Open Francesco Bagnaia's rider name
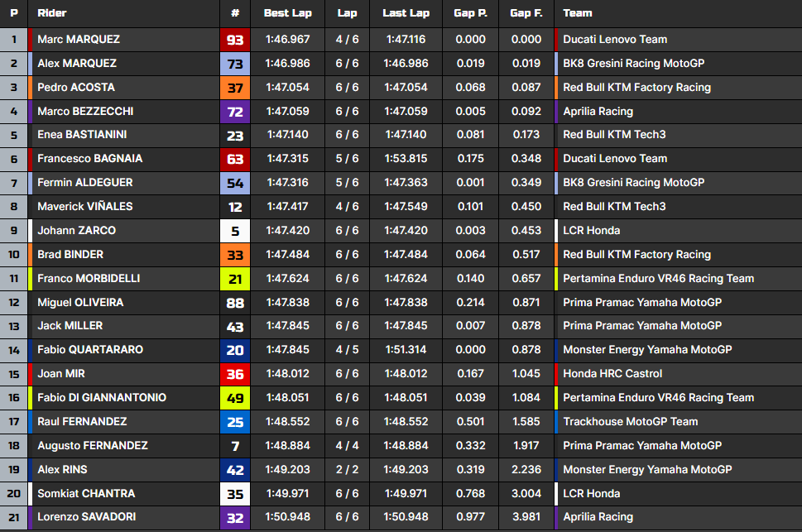802x532 pixels. coord(89,159)
